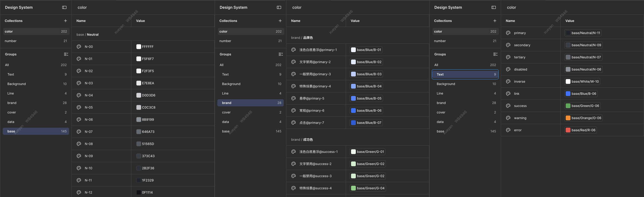Select the highlighted brand group in the middle panel
644x197 pixels.
pyautogui.click(x=251, y=103)
